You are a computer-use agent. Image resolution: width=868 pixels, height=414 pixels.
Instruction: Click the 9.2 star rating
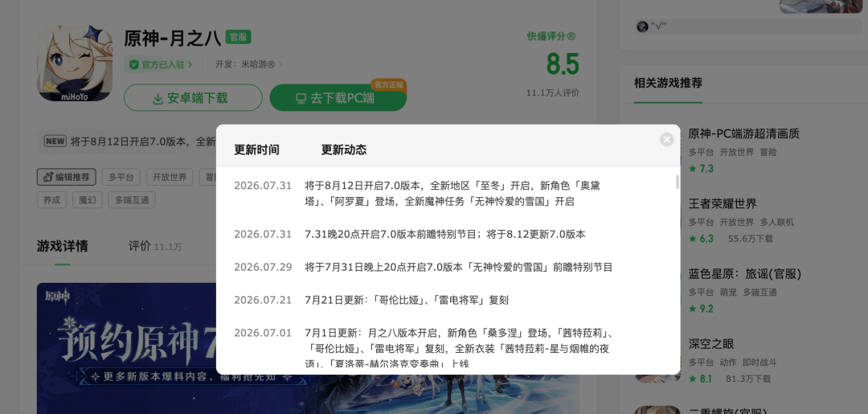[x=701, y=309]
